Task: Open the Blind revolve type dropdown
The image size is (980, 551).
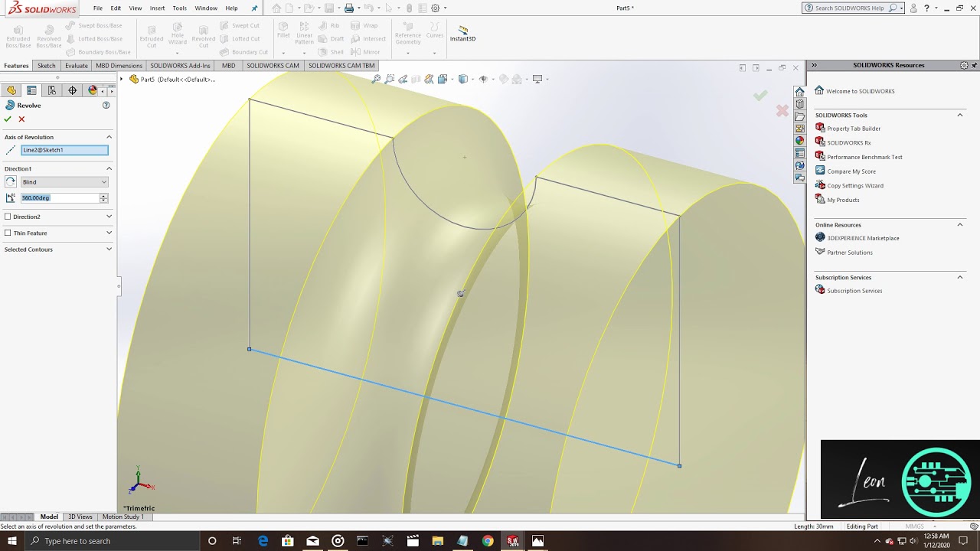Action: point(64,182)
